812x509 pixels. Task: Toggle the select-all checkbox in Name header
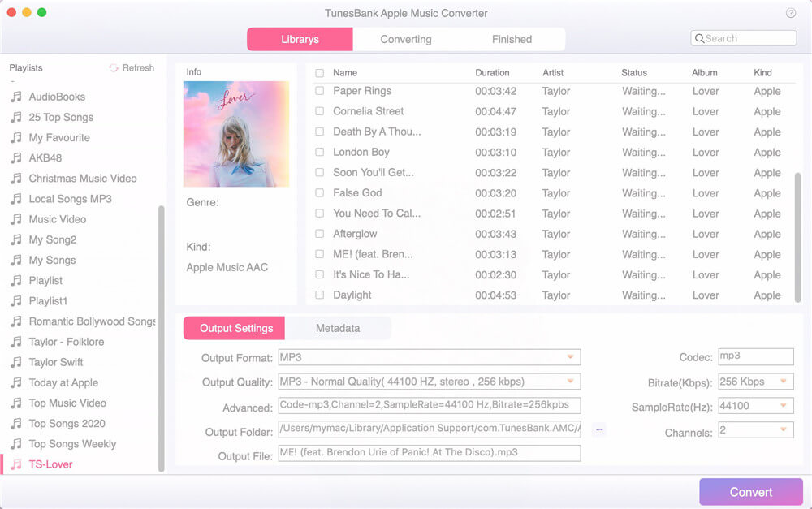[x=319, y=73]
